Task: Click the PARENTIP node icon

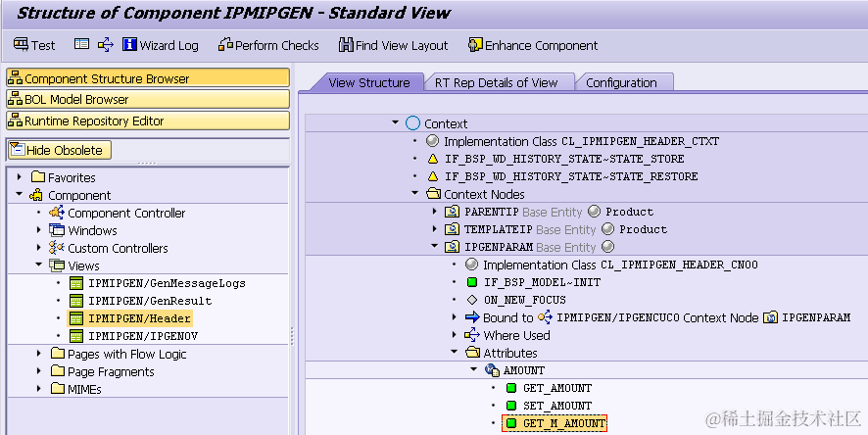Action: click(x=453, y=212)
